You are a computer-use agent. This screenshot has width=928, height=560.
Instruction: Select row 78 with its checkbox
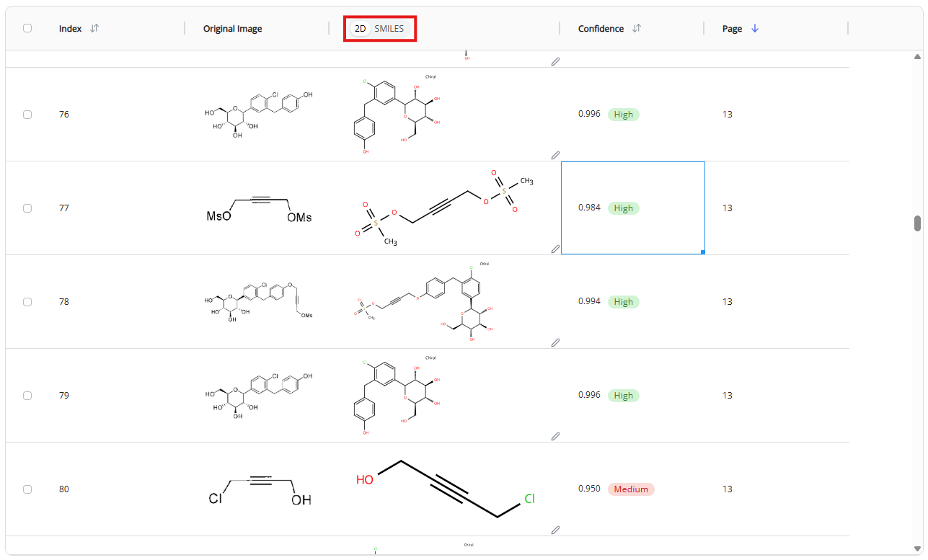pyautogui.click(x=27, y=302)
